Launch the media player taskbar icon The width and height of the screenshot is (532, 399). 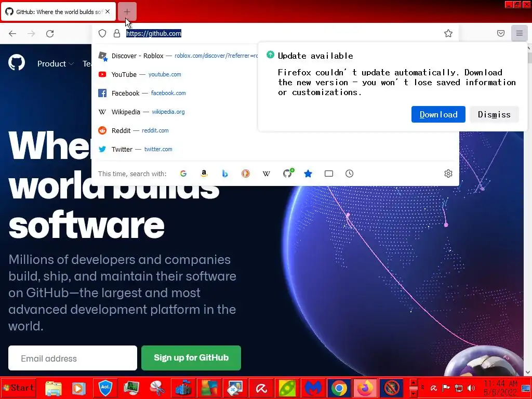pos(79,388)
